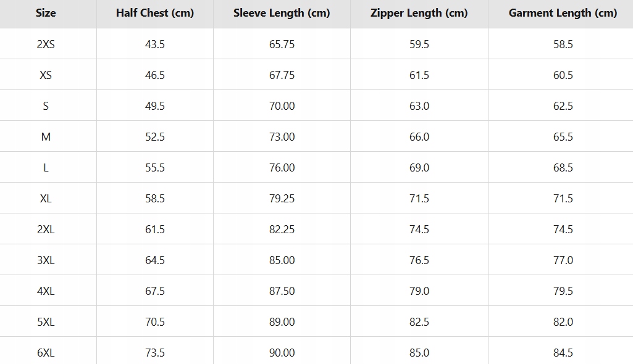This screenshot has height=364, width=633.
Task: Click the Size column header
Action: click(46, 13)
